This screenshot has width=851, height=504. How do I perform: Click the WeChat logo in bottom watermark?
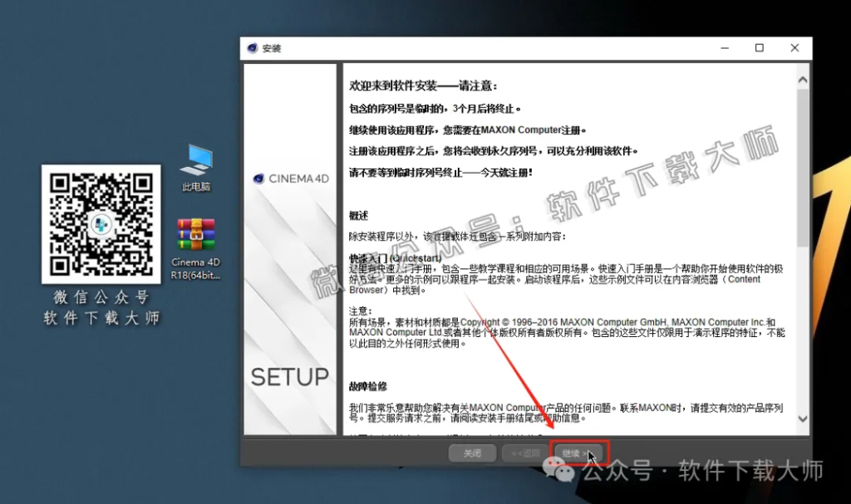[564, 472]
